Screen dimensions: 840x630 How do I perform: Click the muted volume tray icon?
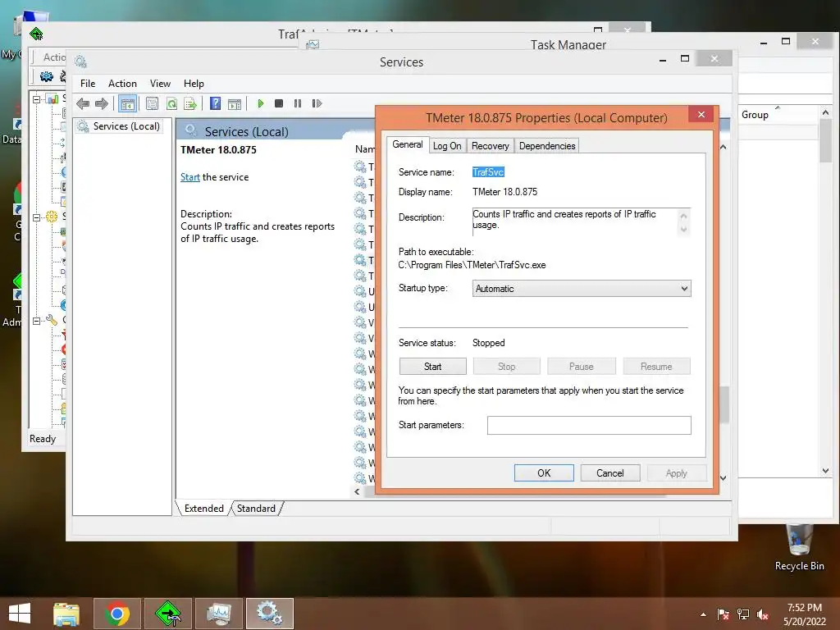click(763, 614)
